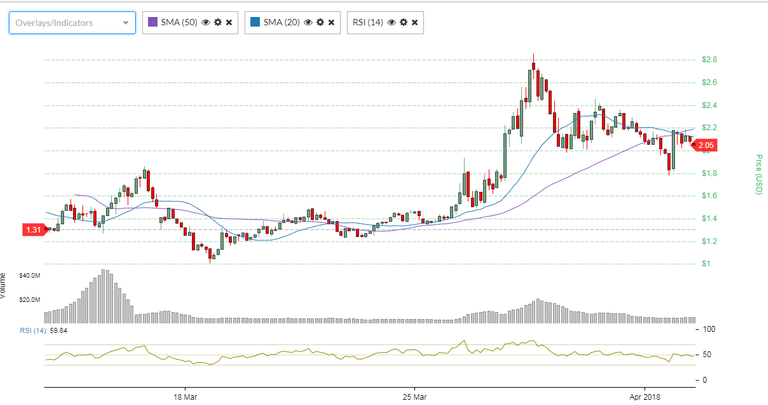Open settings gear for SMA (20)
Viewport: 768px width, 405px height.
click(318, 22)
